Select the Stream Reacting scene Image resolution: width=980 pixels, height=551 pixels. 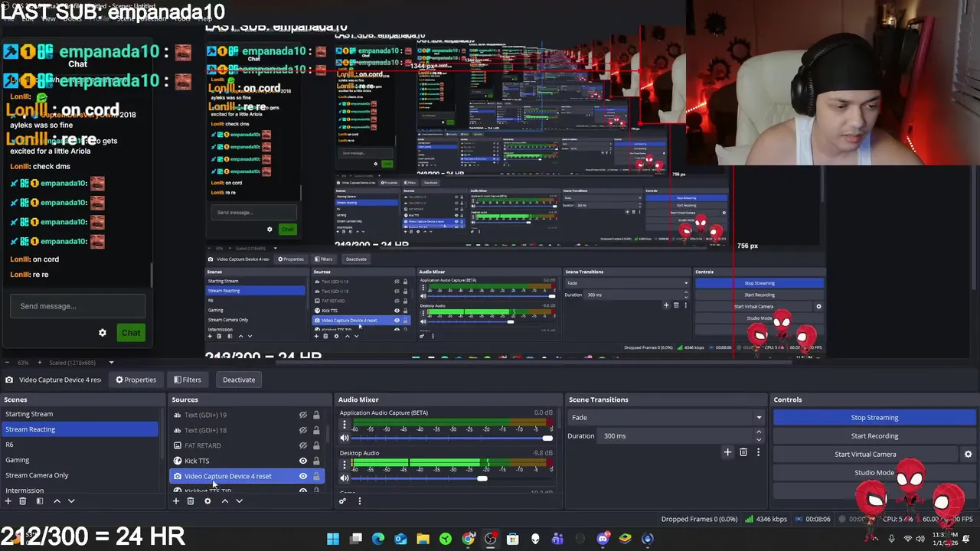(80, 429)
